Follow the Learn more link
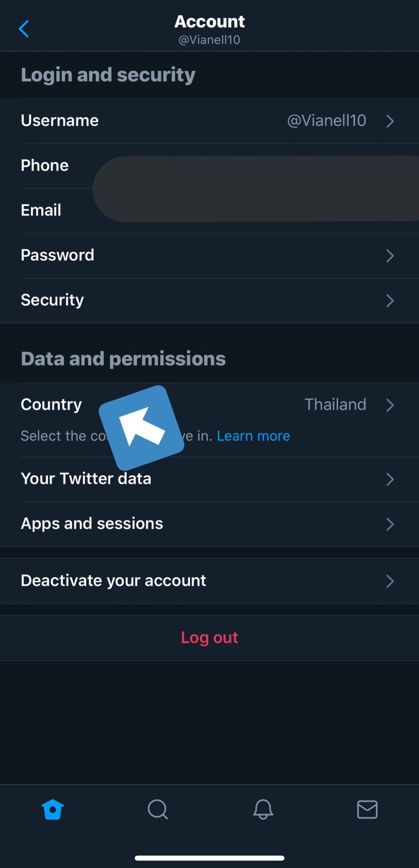The width and height of the screenshot is (419, 868). coord(254,436)
